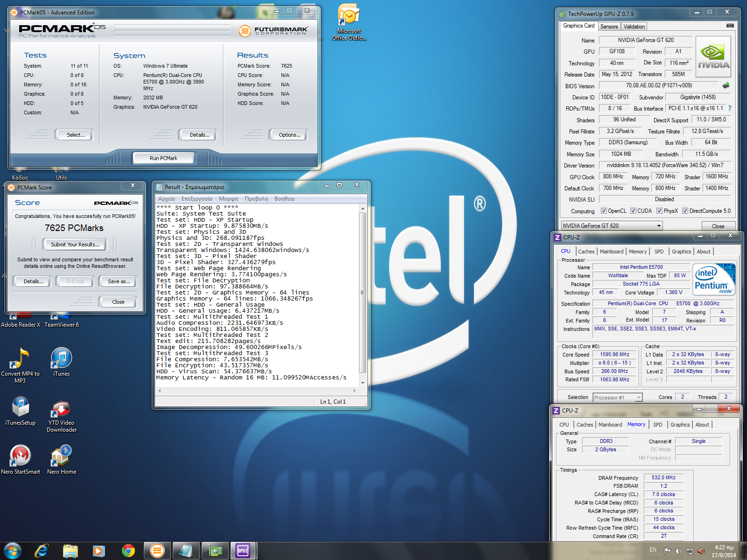Screen dimensions: 747x560
Task: Toggle the PhysX checkbox in GPU-Z
Action: [659, 211]
